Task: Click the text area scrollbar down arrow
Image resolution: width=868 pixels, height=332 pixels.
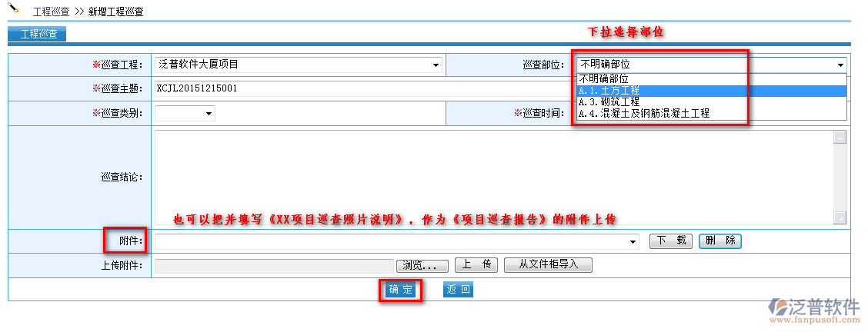Action: 840,217
